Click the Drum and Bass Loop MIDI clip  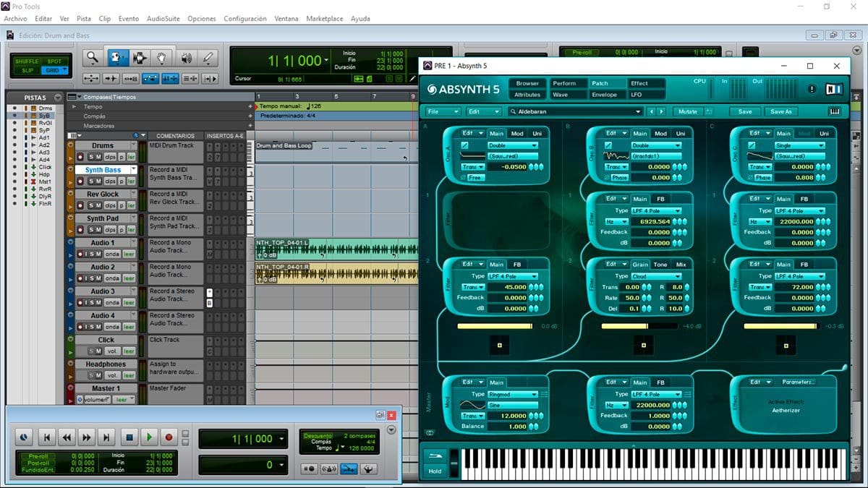click(336, 152)
